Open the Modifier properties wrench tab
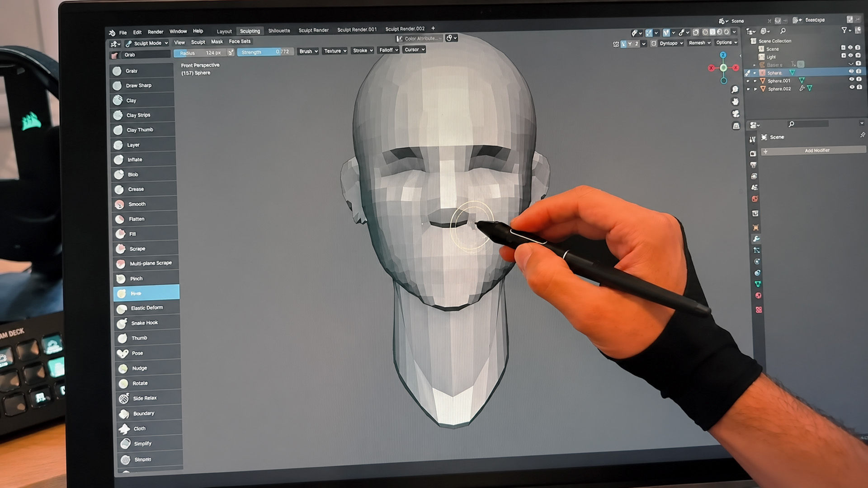This screenshot has width=868, height=488. pyautogui.click(x=756, y=239)
